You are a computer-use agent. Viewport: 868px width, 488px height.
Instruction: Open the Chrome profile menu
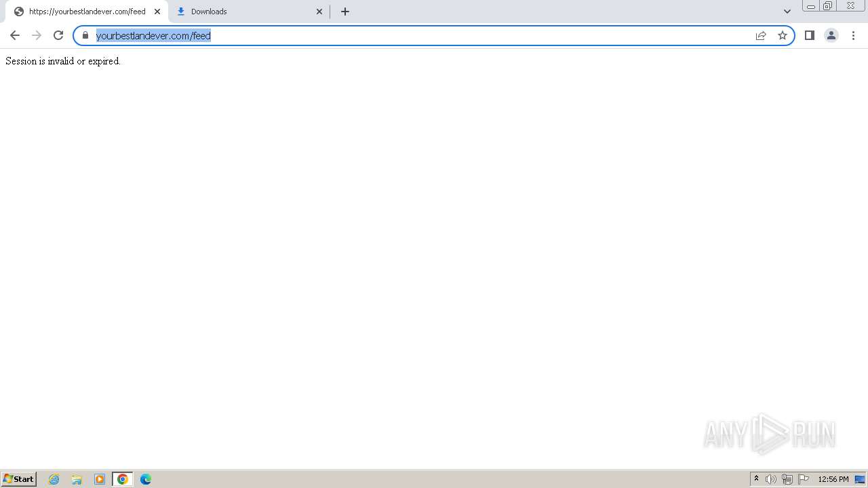[831, 35]
